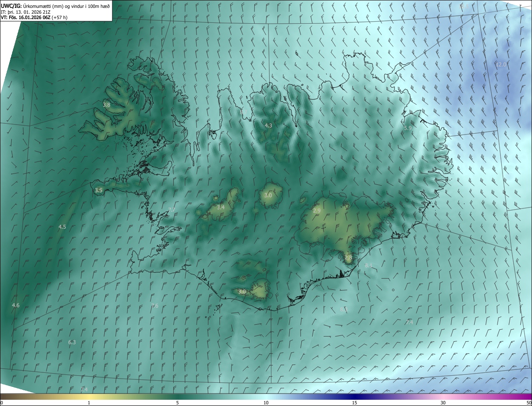Click the 2.8 value label near the coast
This screenshot has height=406, width=532.
click(x=348, y=257)
